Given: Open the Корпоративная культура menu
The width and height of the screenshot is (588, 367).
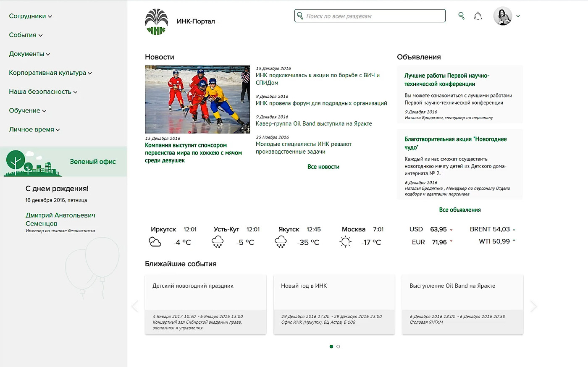Looking at the screenshot, I should coord(50,73).
